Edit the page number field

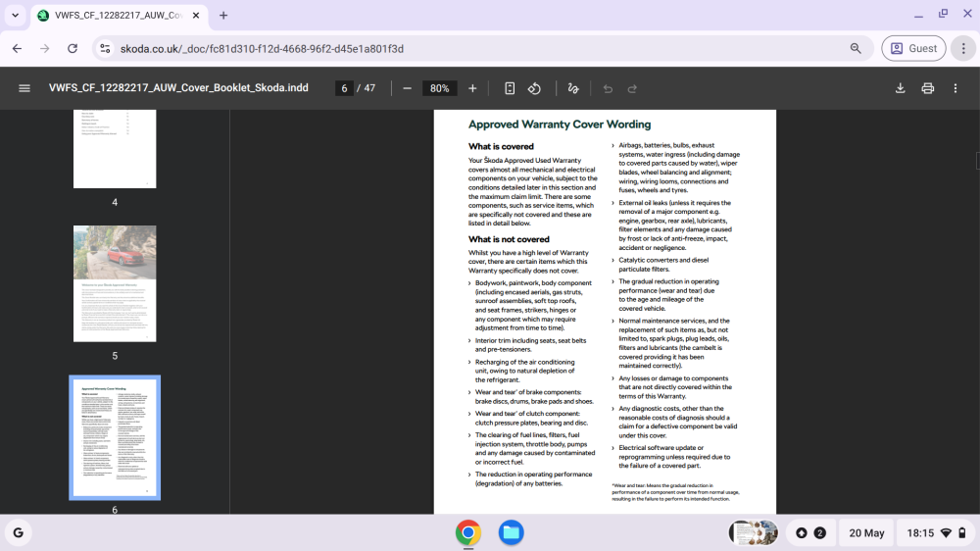pyautogui.click(x=344, y=88)
